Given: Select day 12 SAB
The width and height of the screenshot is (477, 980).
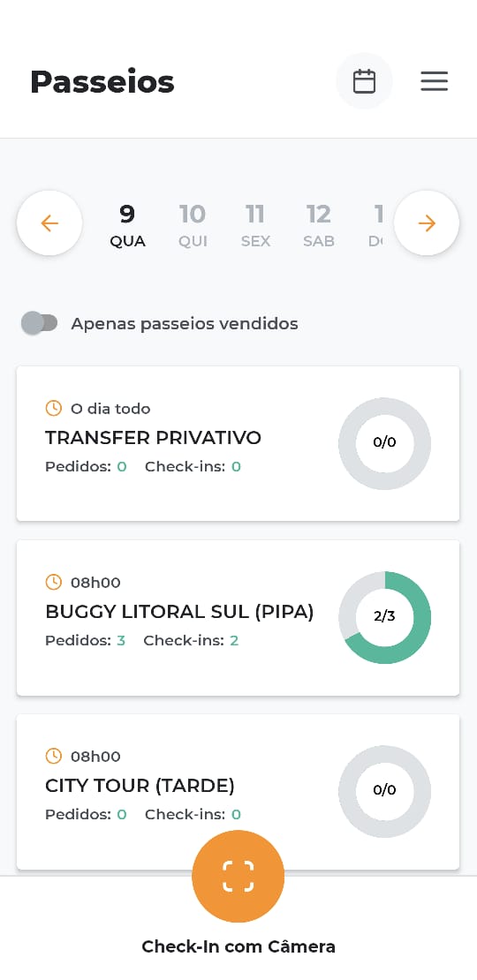Looking at the screenshot, I should (319, 225).
